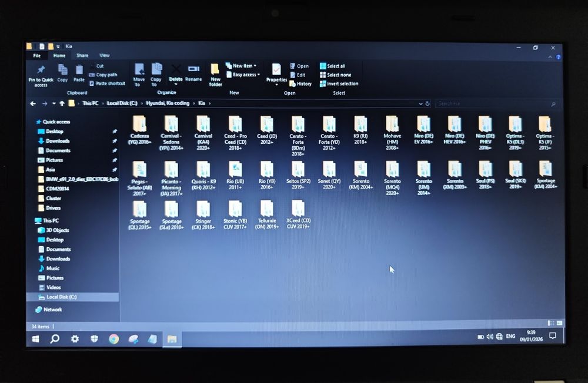Image resolution: width=588 pixels, height=383 pixels.
Task: Click the Copy ribbon icon
Action: 63,70
